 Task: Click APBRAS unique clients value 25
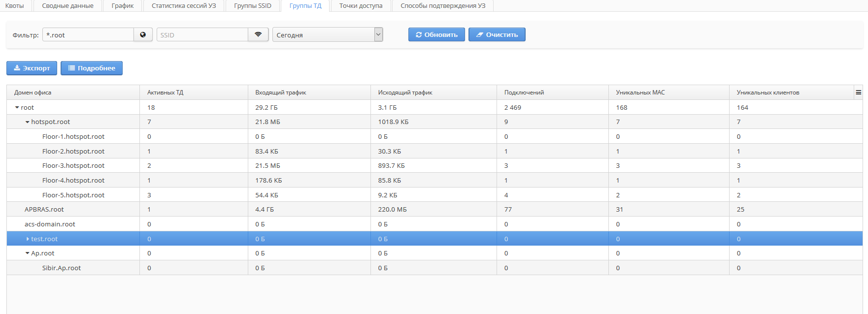[x=740, y=209]
